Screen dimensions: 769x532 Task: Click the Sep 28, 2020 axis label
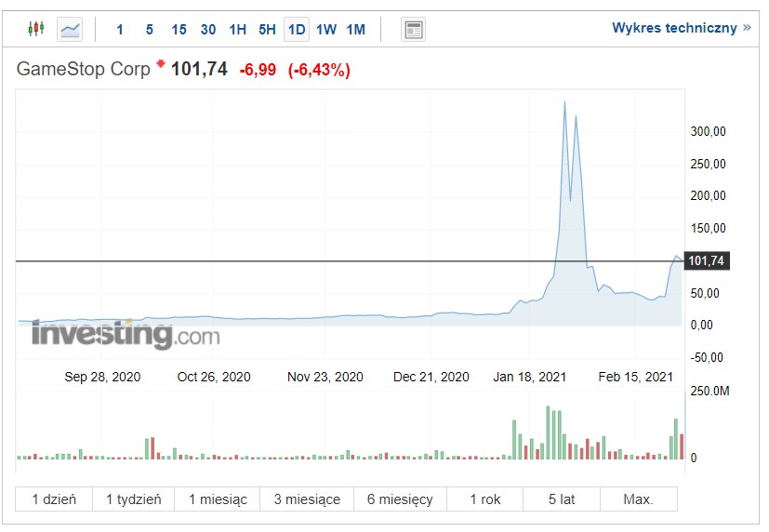tap(102, 377)
